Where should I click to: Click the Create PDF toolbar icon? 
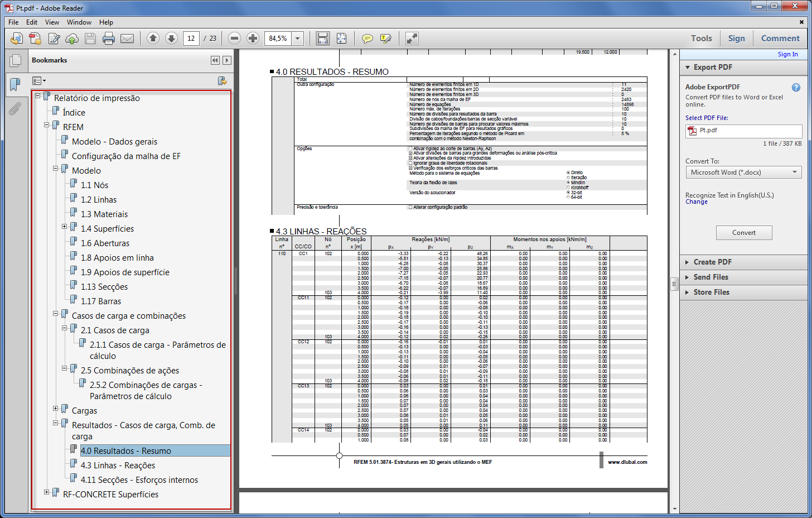35,39
